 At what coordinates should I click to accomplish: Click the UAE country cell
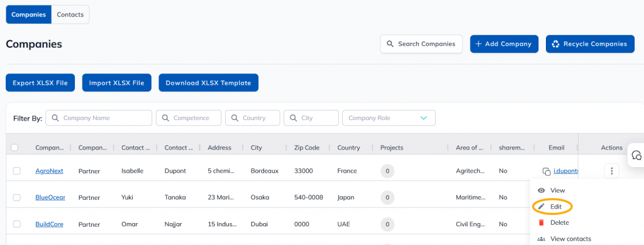(344, 224)
